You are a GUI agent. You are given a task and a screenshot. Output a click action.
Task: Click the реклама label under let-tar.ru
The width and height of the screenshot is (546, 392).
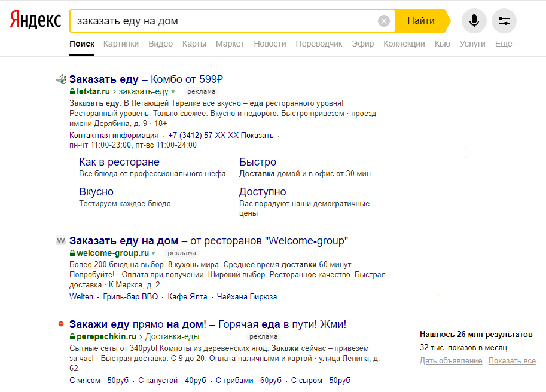(202, 92)
